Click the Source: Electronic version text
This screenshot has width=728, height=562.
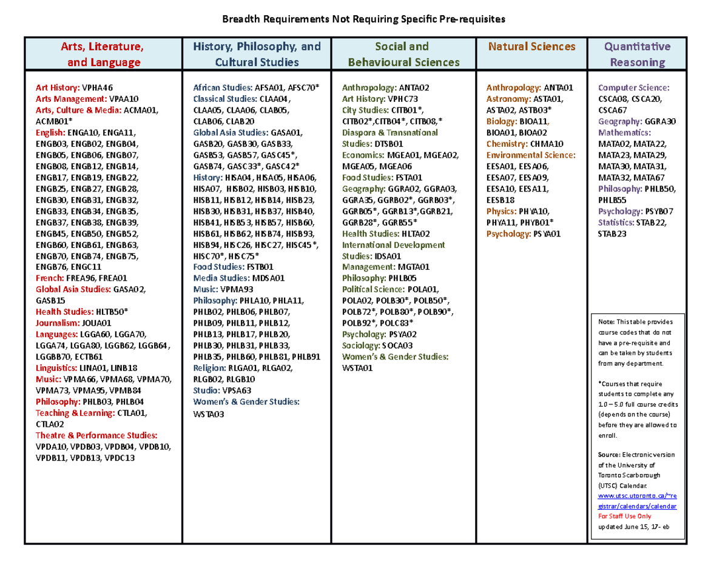point(638,455)
